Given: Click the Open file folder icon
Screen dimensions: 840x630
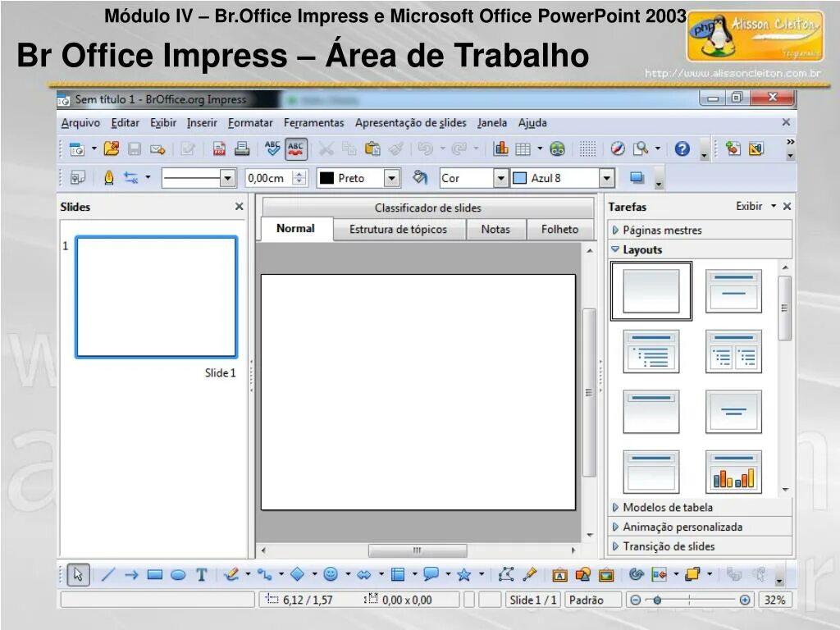Looking at the screenshot, I should pos(112,148).
